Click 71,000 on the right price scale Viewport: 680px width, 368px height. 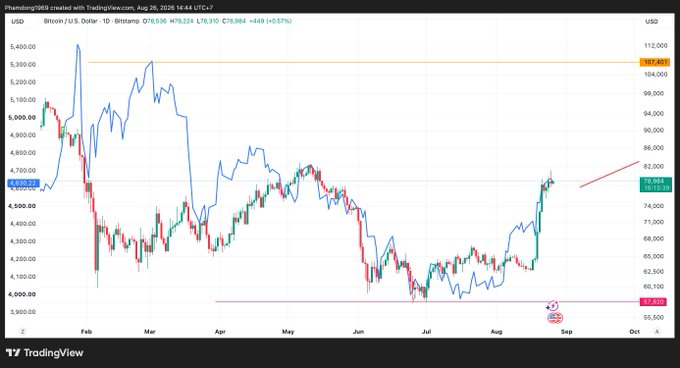[654, 222]
